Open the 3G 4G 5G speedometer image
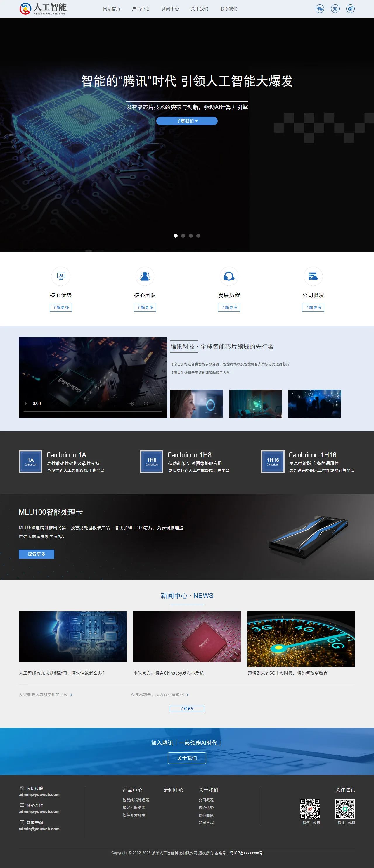Viewport: 374px width, 868px height. (302, 639)
